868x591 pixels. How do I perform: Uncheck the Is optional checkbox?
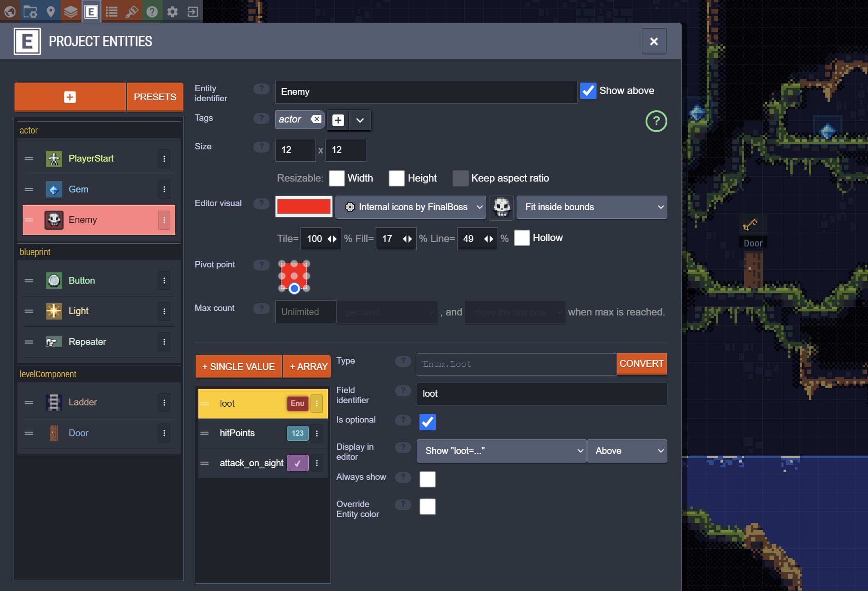tap(427, 422)
